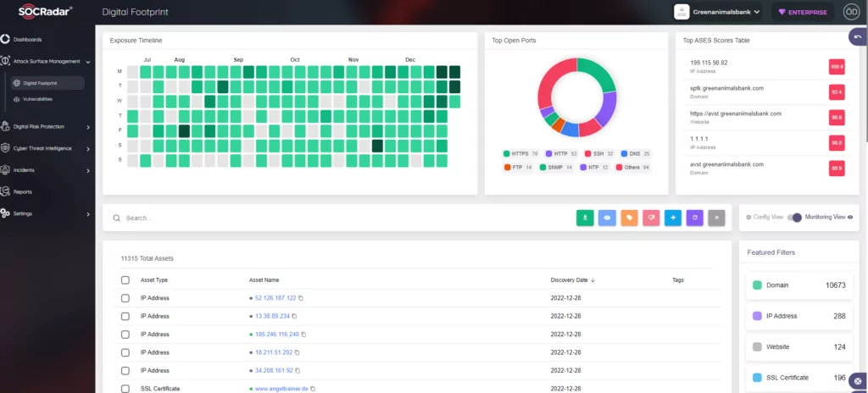
Task: Check the row for 52.126.187.122
Action: click(x=125, y=298)
